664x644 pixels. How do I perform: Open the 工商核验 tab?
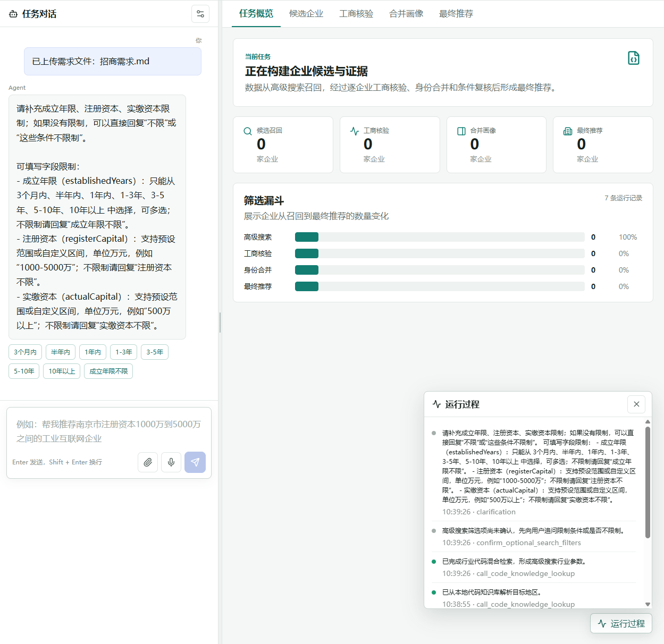coord(356,14)
